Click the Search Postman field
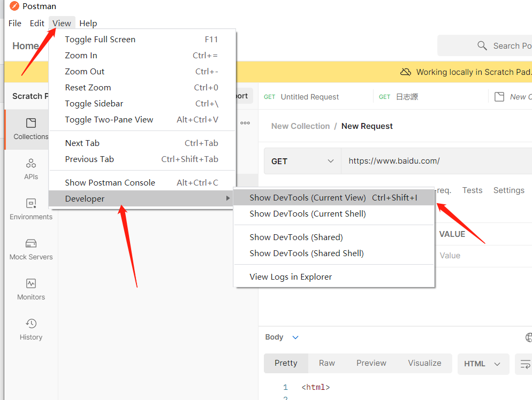532x400 pixels. [485, 45]
